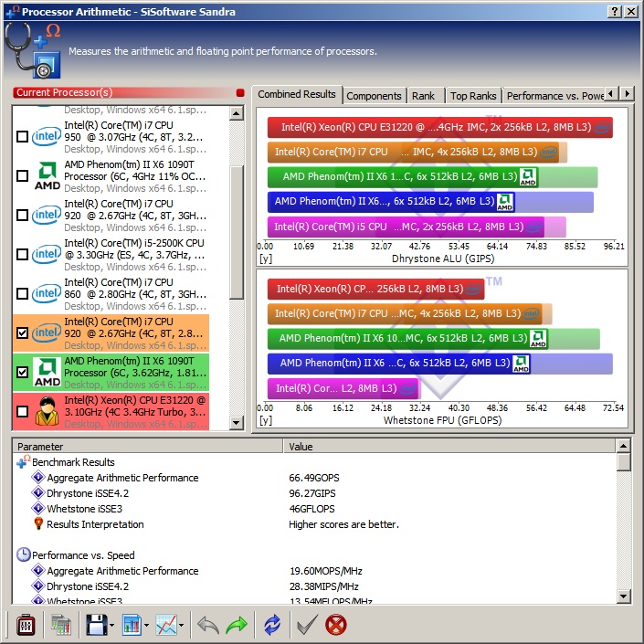Screen dimensions: 644x644
Task: Click the bar chart view icon
Action: pyautogui.click(x=132, y=625)
